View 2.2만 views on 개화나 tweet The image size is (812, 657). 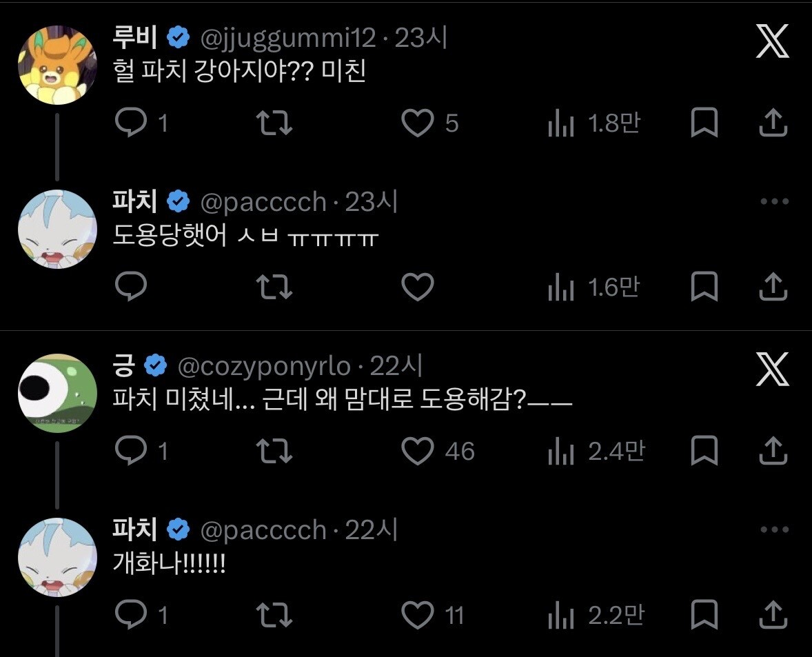point(596,615)
